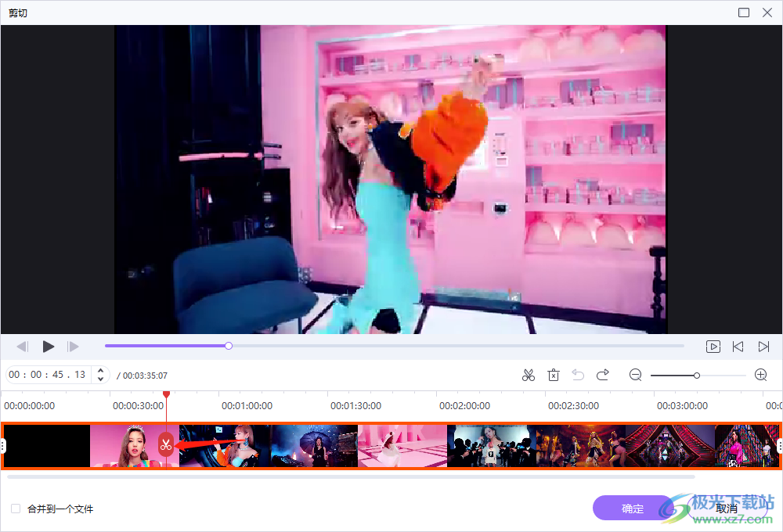The width and height of the screenshot is (783, 532).
Task: Select the last thumbnail with pink jacket
Action: coord(746,446)
